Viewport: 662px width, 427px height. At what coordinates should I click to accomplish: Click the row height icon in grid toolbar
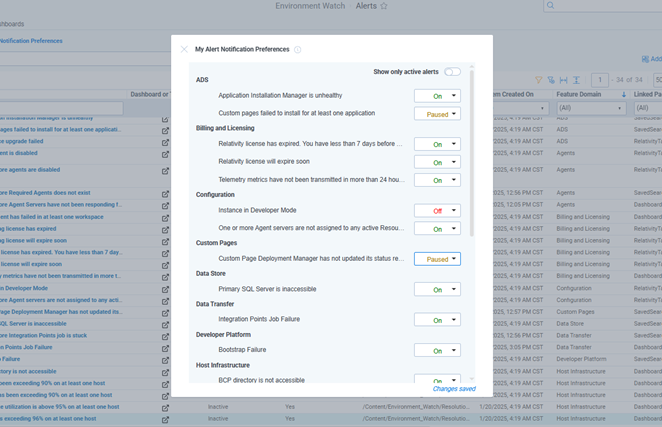(x=576, y=80)
